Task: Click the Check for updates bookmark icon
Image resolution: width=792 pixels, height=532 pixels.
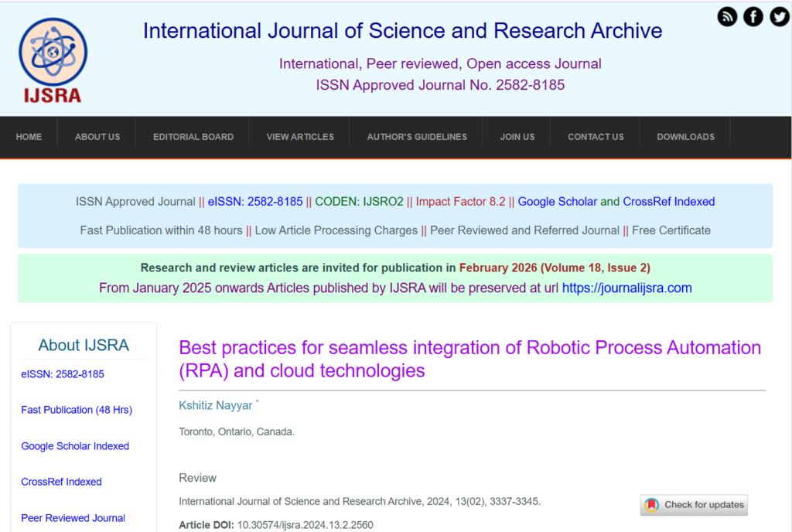Action: pyautogui.click(x=652, y=505)
